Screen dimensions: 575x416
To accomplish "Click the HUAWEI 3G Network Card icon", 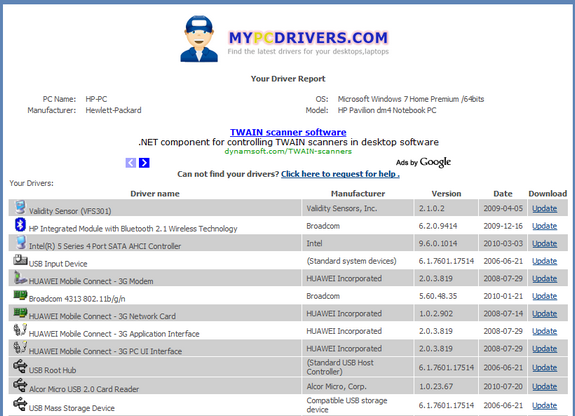I will tap(20, 312).
